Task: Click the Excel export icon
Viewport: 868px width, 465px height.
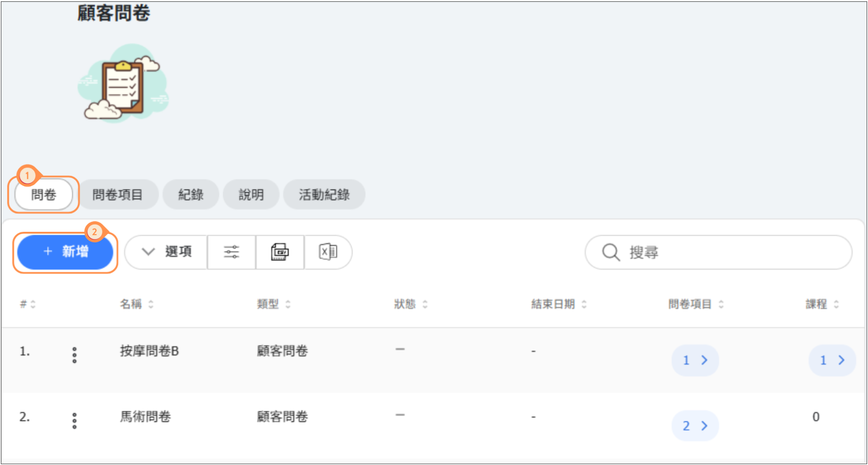Action: pos(328,252)
